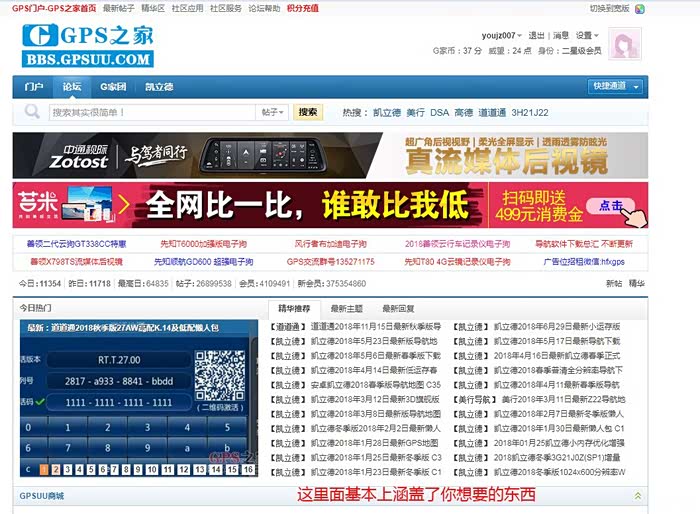Select slide number 2 in hot carousel
Image resolution: width=700 pixels, height=514 pixels.
click(57, 468)
